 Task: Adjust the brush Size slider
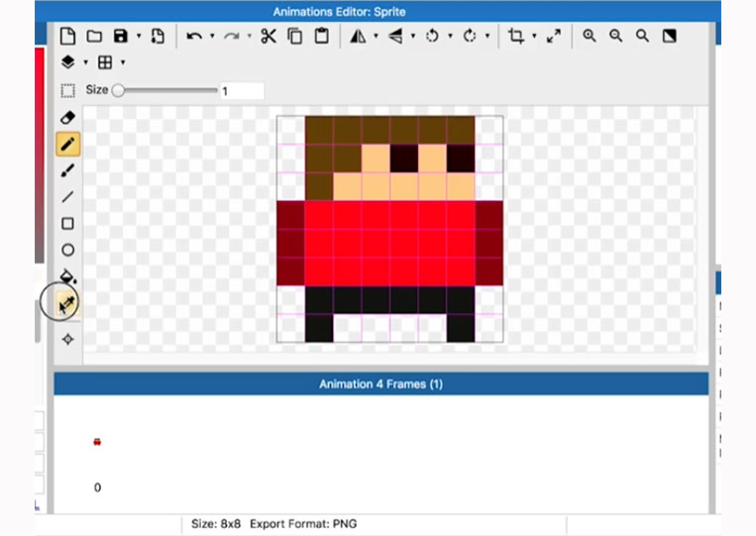164,90
